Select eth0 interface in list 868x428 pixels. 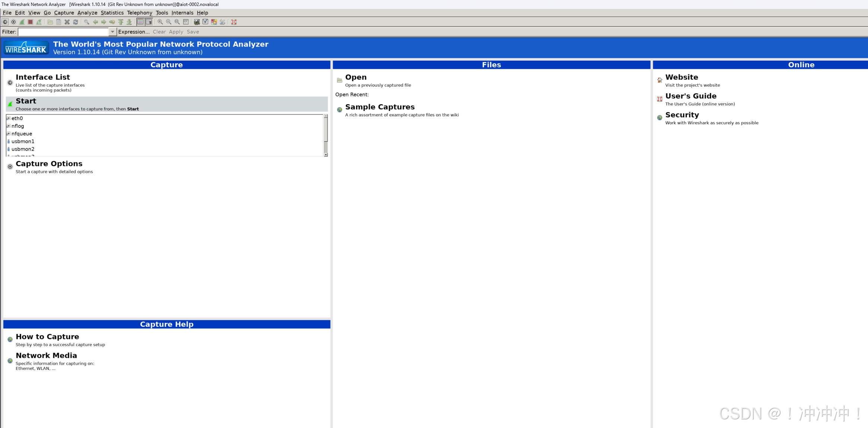(x=17, y=118)
